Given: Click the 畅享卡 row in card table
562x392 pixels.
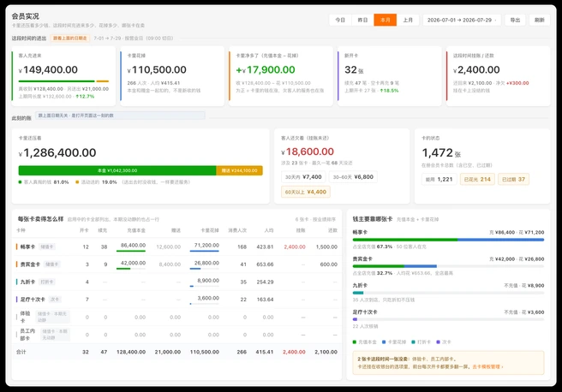Looking at the screenshot, I should (176, 246).
